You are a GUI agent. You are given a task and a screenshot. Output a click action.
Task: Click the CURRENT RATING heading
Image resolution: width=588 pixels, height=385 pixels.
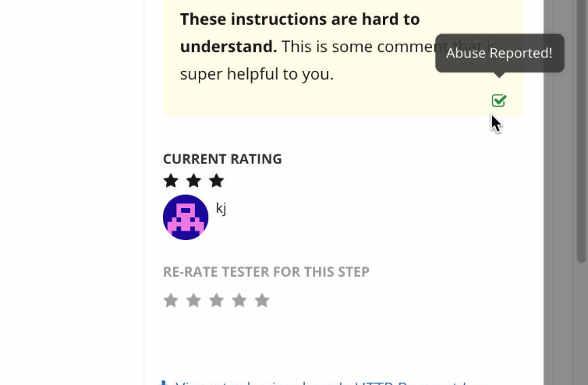point(222,159)
